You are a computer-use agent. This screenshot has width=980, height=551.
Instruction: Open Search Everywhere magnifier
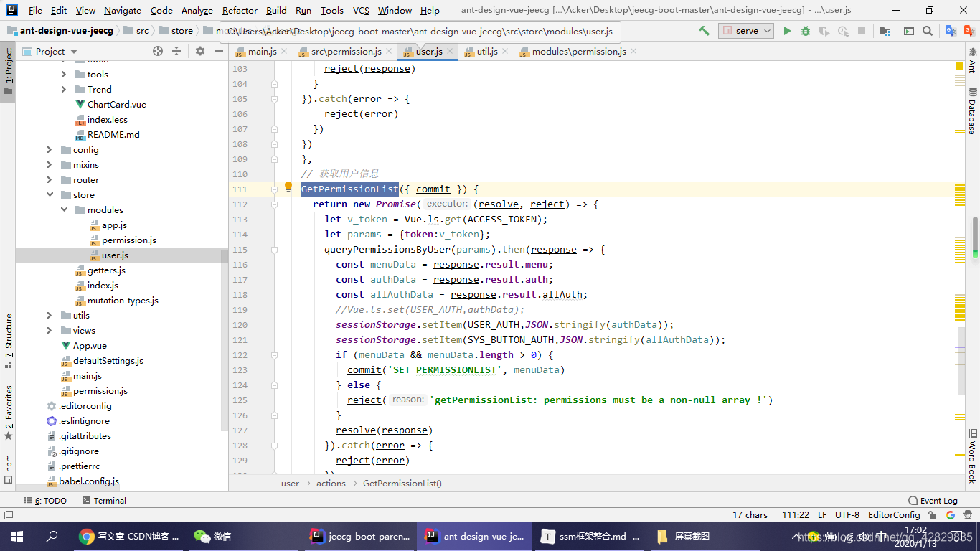pos(928,31)
